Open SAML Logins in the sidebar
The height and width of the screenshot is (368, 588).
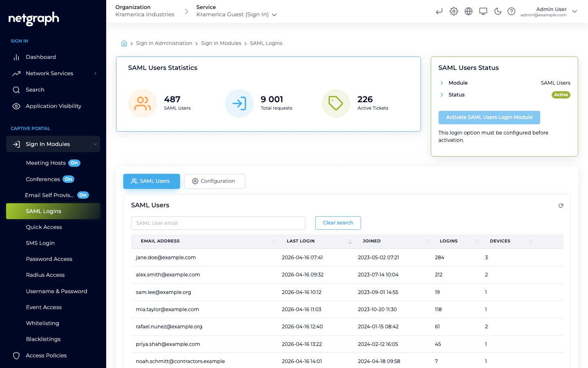[x=44, y=211]
